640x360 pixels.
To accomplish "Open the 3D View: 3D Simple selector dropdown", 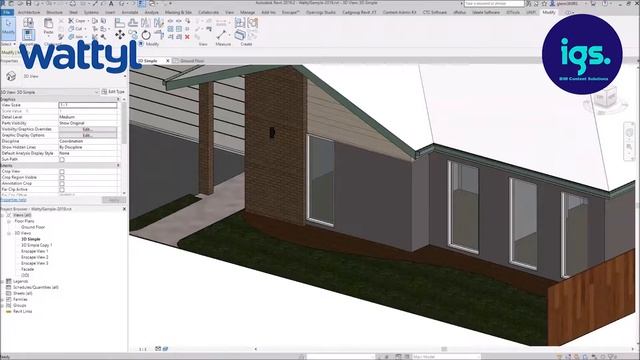I will click(49, 92).
